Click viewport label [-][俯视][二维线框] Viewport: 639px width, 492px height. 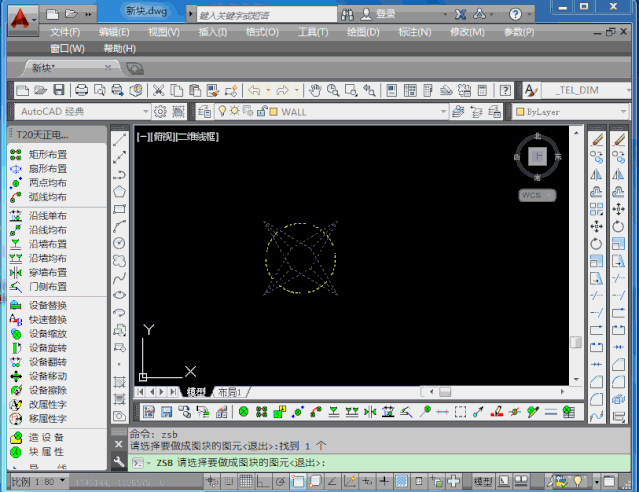pyautogui.click(x=178, y=137)
